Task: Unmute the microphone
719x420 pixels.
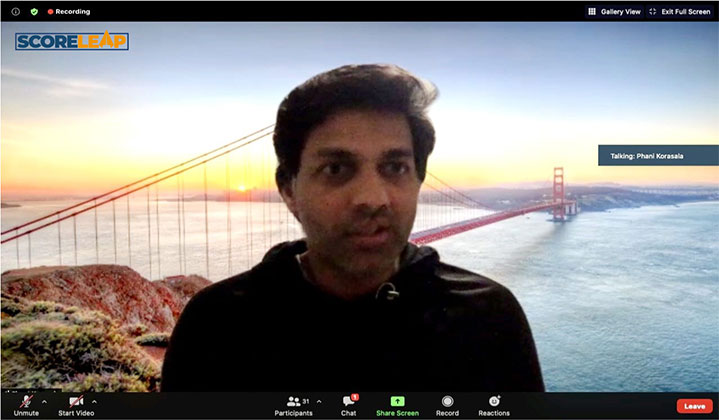Action: click(x=26, y=403)
